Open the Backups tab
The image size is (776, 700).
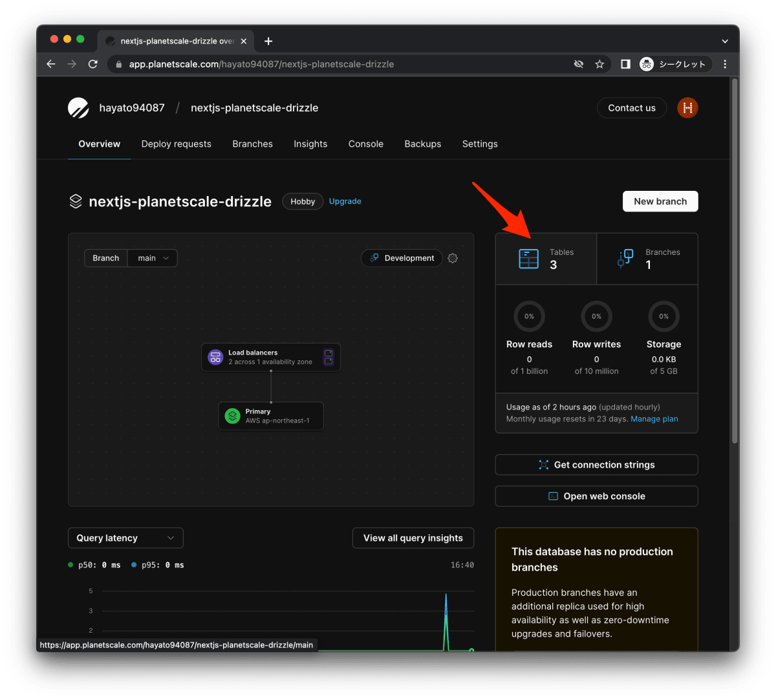click(x=423, y=144)
